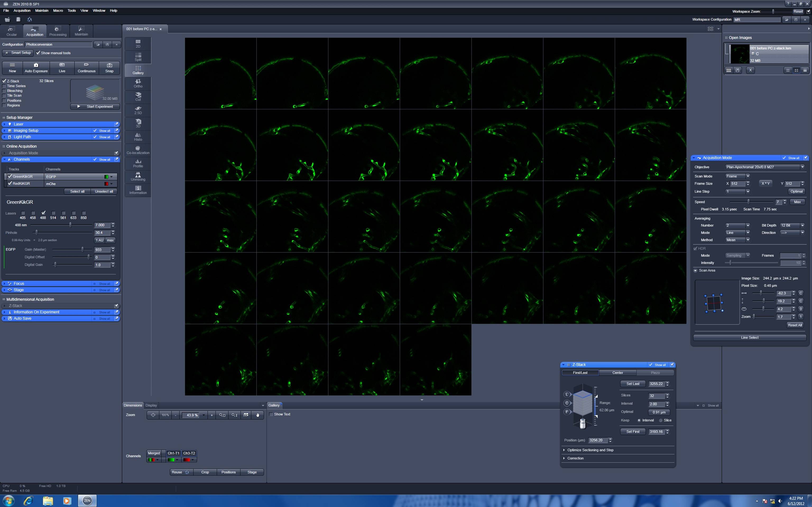Expand the Optimize Sectioning and Step section
Image resolution: width=812 pixels, height=507 pixels.
(x=590, y=450)
